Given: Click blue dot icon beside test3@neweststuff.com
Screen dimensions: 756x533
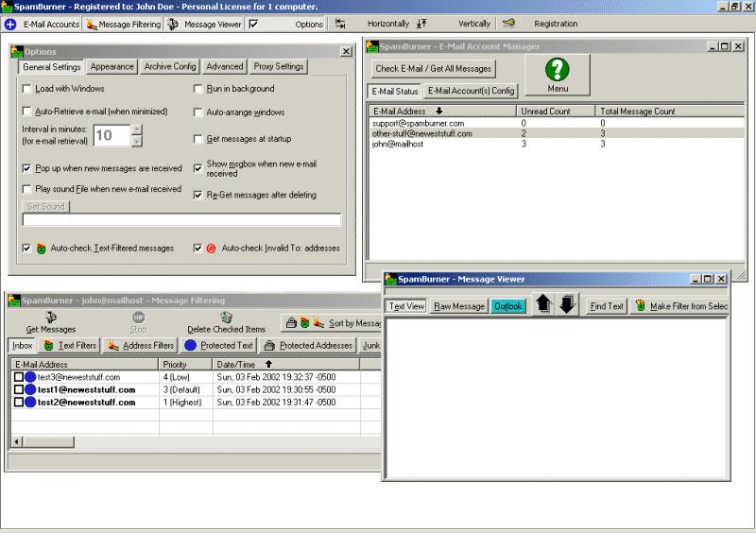Looking at the screenshot, I should [30, 377].
